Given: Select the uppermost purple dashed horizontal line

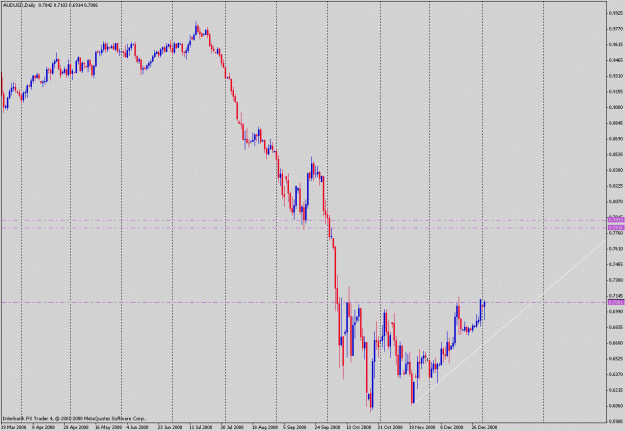Looking at the screenshot, I should click(x=303, y=220).
